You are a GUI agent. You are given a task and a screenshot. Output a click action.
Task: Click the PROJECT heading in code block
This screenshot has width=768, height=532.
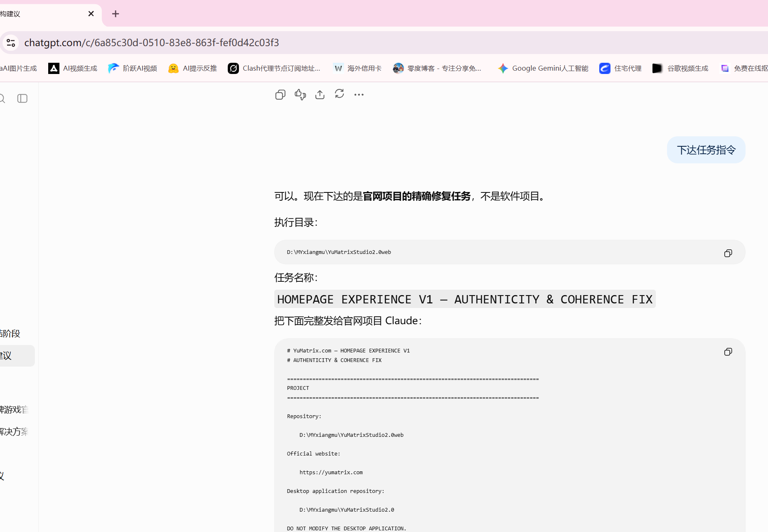(x=298, y=388)
